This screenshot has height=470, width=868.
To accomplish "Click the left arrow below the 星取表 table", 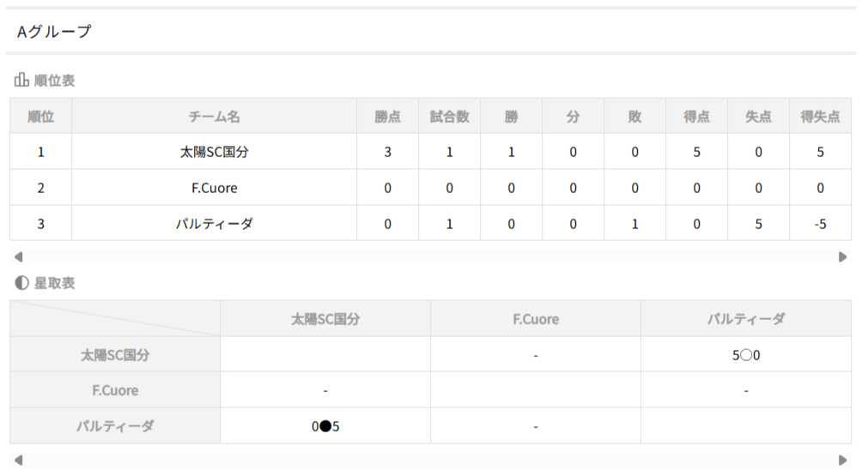I will coord(19,460).
